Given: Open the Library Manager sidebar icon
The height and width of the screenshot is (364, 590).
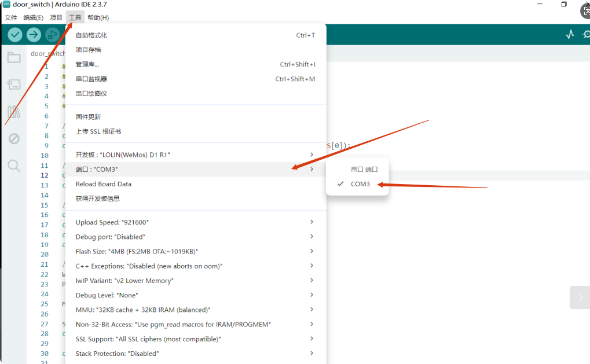Looking at the screenshot, I should point(14,112).
